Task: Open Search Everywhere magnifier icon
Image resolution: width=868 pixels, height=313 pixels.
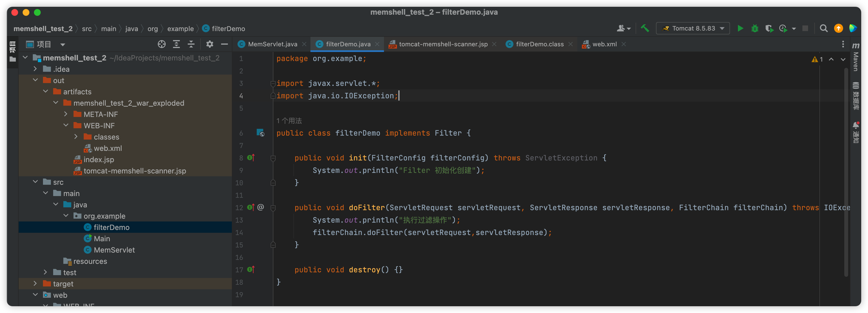Action: (x=824, y=28)
